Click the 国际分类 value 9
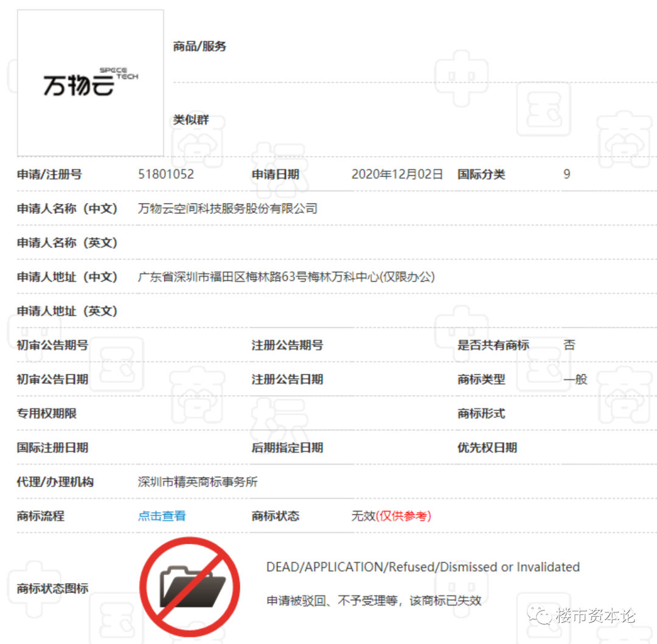657x644 pixels. click(x=566, y=174)
